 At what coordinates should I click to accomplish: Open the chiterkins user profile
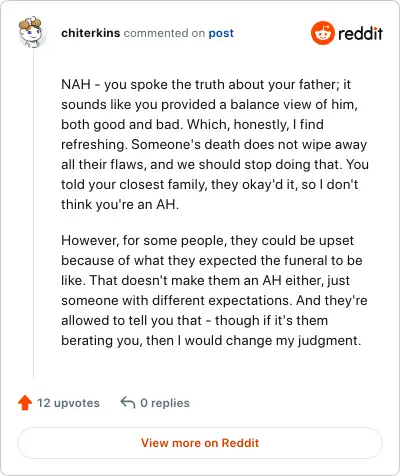click(x=91, y=33)
